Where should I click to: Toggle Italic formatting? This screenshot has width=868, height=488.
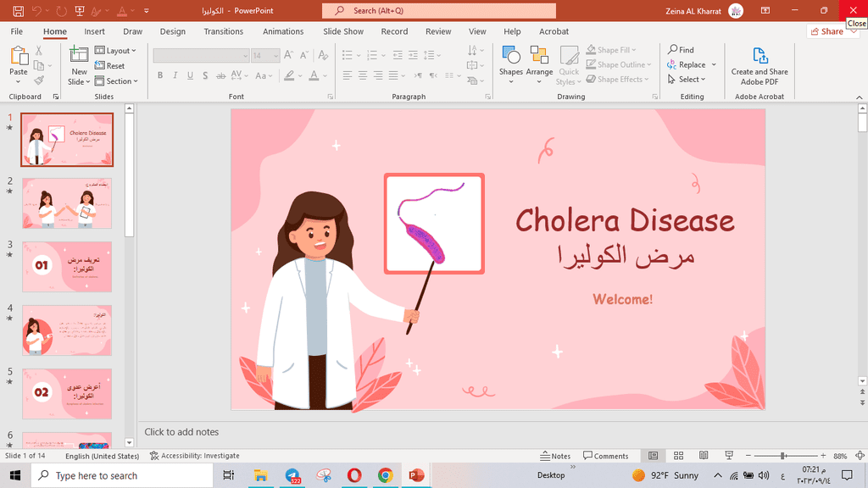tap(175, 75)
